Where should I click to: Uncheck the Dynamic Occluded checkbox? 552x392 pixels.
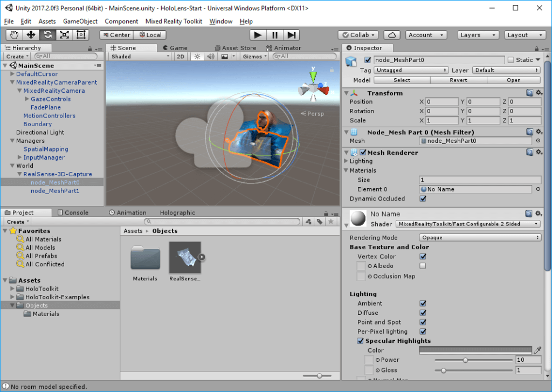click(x=423, y=198)
